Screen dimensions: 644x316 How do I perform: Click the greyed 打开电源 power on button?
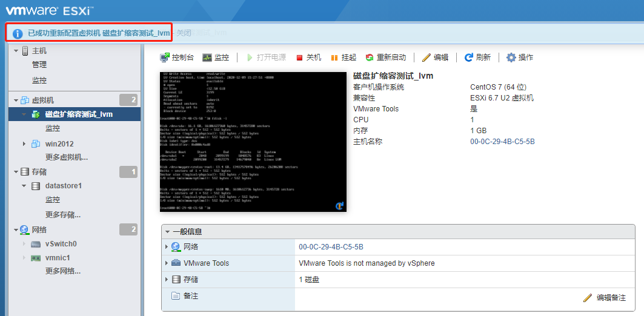(x=266, y=58)
